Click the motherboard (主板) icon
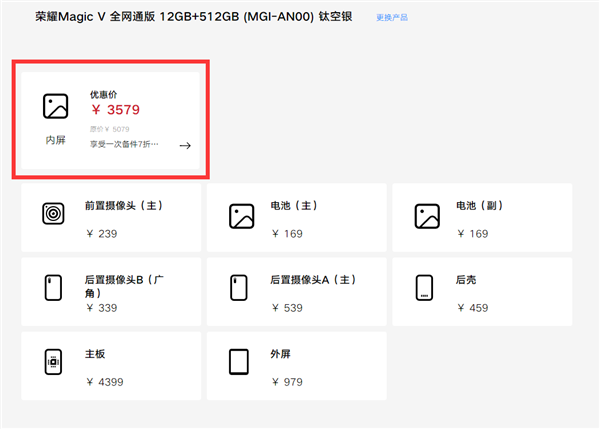 [53, 362]
